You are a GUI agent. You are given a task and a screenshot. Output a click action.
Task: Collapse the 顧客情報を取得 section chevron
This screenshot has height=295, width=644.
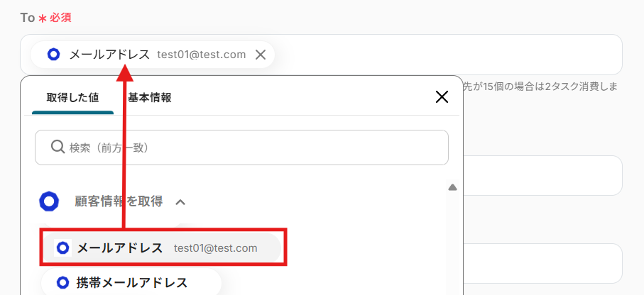pos(181,202)
